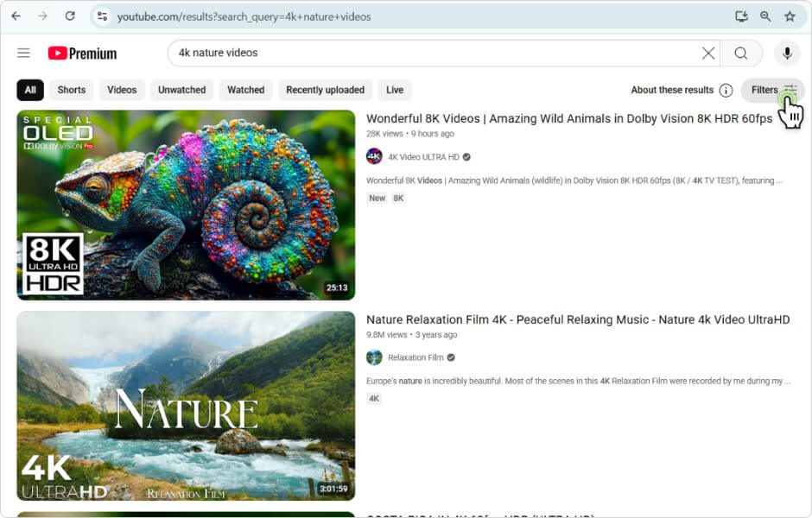Go to Relaxation Film channel name
This screenshot has height=518, width=812.
(x=416, y=357)
